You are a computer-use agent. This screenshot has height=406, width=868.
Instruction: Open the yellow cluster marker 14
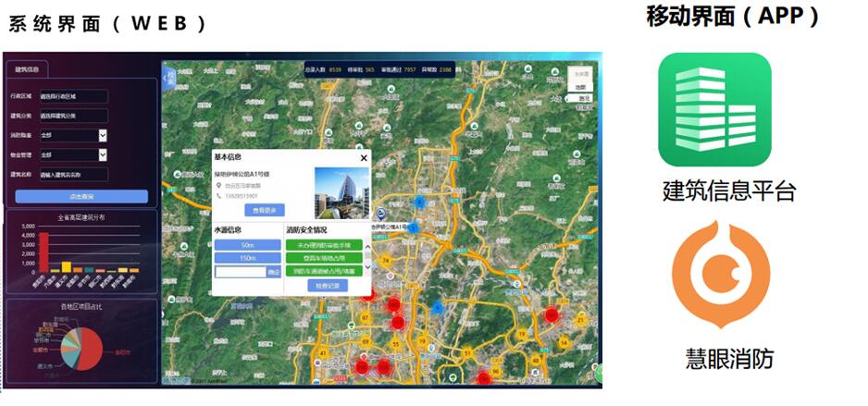pos(563,343)
